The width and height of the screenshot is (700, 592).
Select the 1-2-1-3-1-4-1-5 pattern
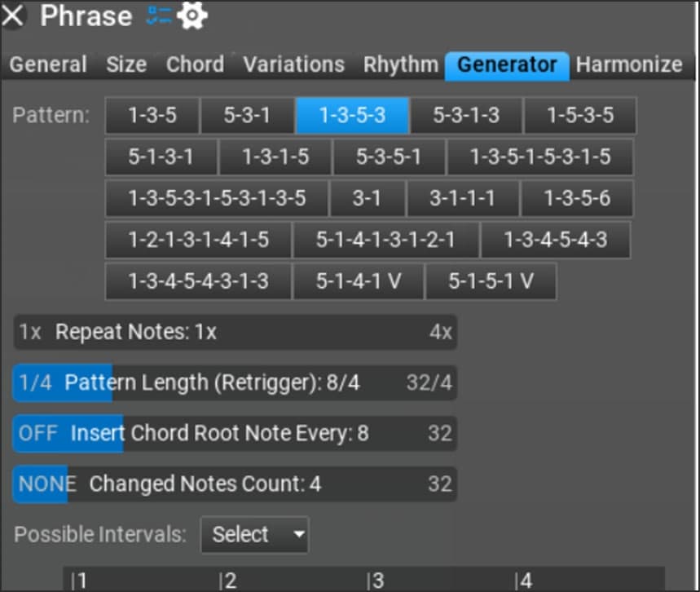point(198,240)
